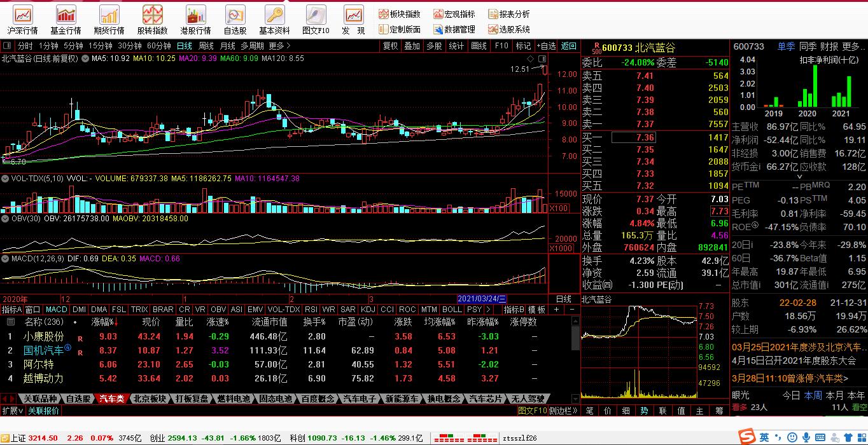This screenshot has width=868, height=445.
Task: Open 侧边栏 sidebar toggle
Action: [564, 411]
